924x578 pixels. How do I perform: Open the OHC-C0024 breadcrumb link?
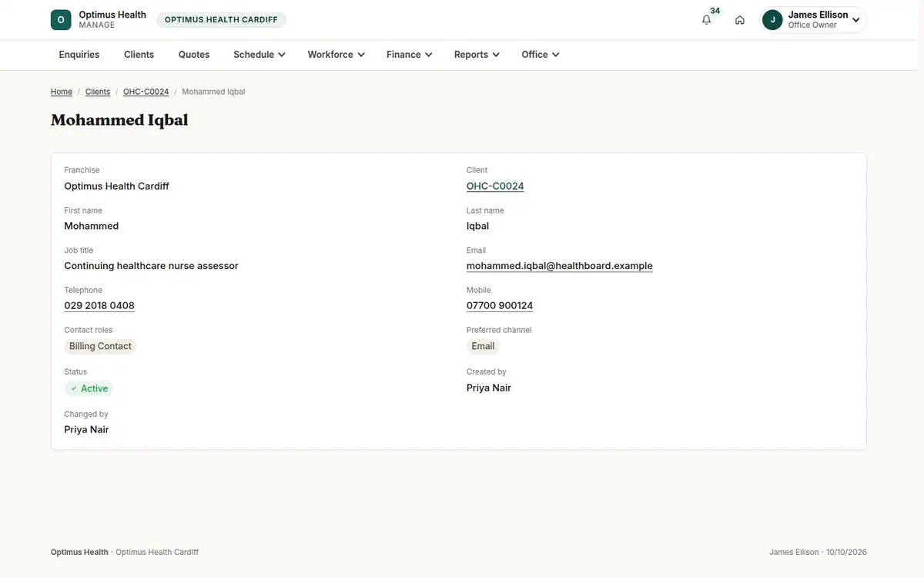(x=146, y=92)
